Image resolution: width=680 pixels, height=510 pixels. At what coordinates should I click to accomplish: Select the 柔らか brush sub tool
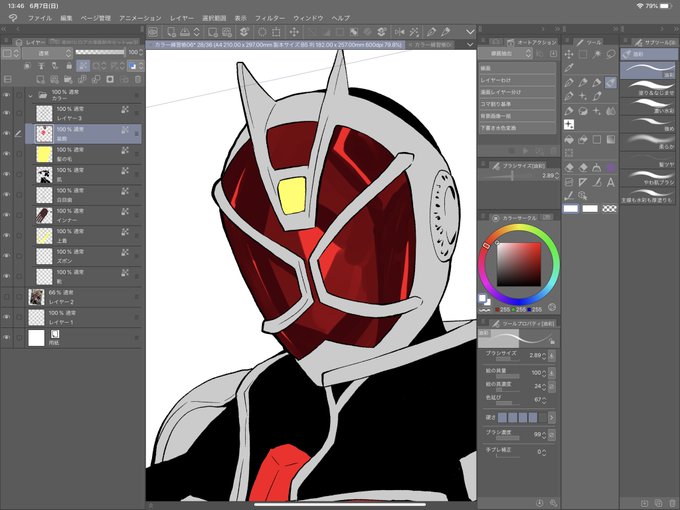649,142
